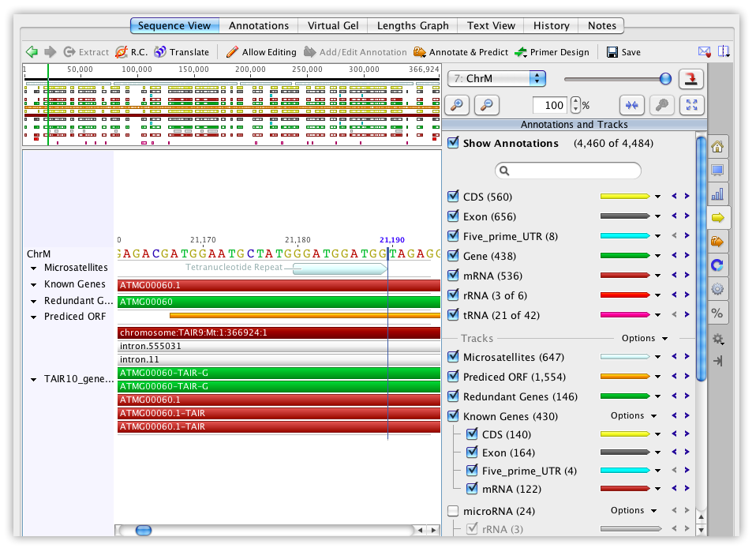Collapse the Prediced ORF track triangle
756x552 pixels.
(34, 317)
